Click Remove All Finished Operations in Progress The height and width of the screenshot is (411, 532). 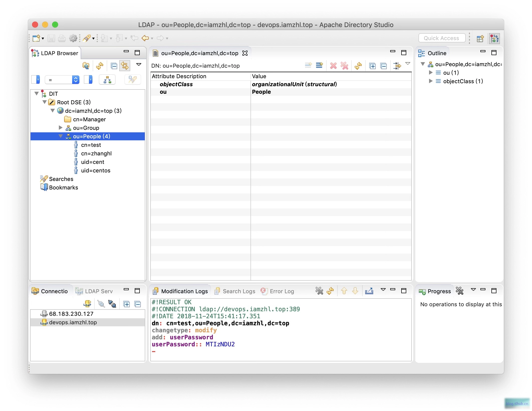460,291
